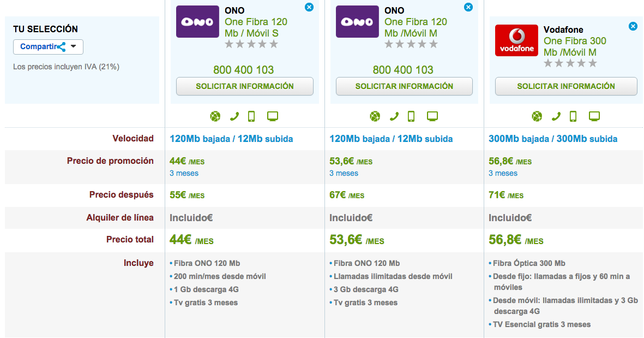
Task: Click 'Los precios incluyen IVA (21%)' note
Action: click(66, 67)
